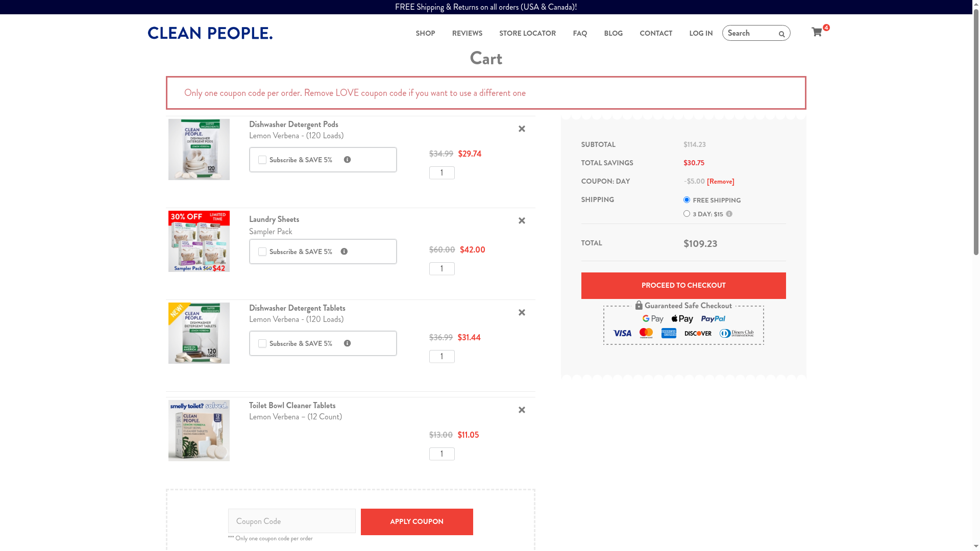
Task: Remove Dishwasher Detergent Pods from cart
Action: pyautogui.click(x=522, y=129)
